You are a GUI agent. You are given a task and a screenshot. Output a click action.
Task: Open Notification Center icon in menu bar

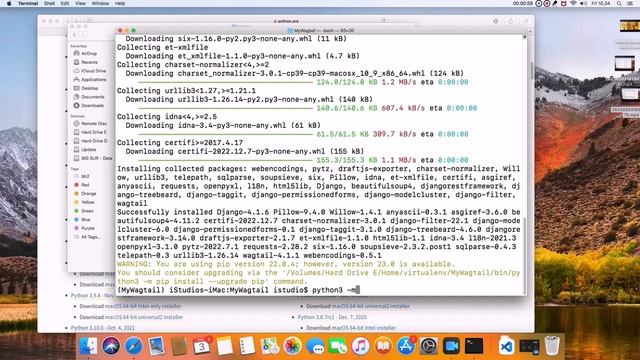630,3
